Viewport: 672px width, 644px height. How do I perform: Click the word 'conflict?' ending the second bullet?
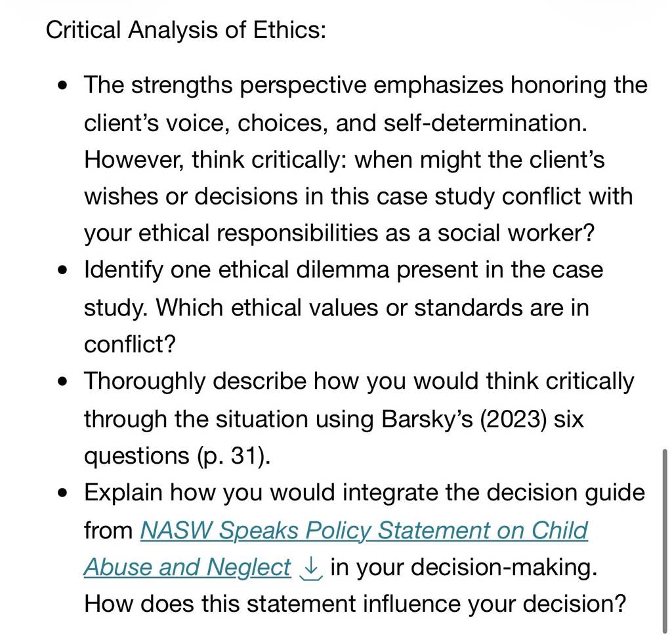click(130, 344)
